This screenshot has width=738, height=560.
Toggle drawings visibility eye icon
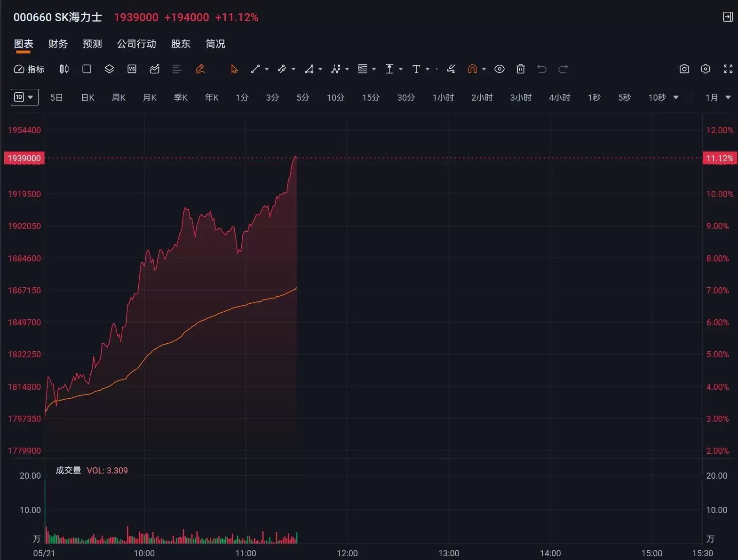tap(500, 69)
